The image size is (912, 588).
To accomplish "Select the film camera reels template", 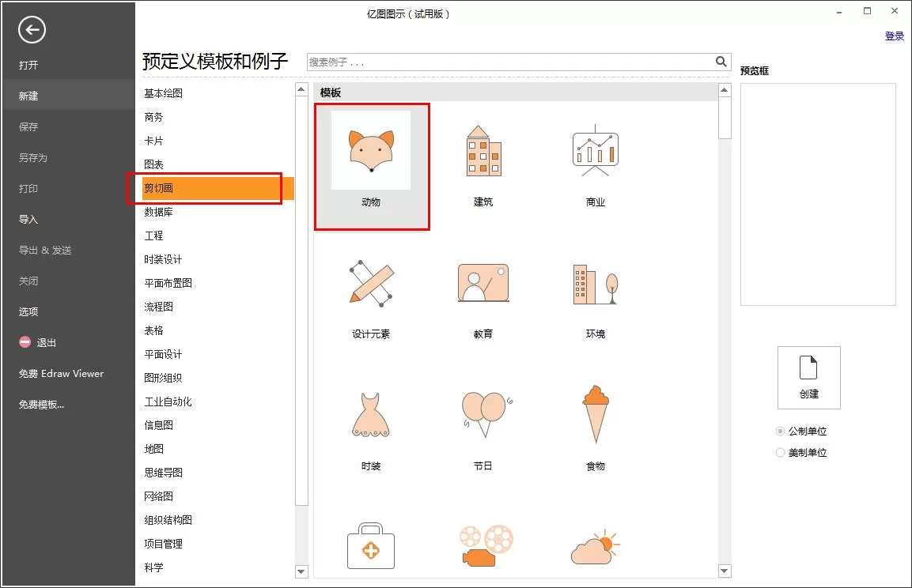I will tap(486, 545).
